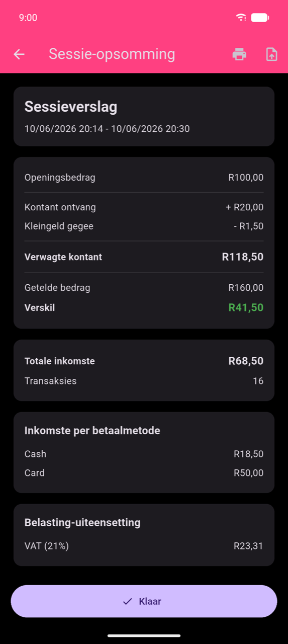Tap the Transaksies count 16
Image resolution: width=288 pixels, height=644 pixels.
(258, 381)
